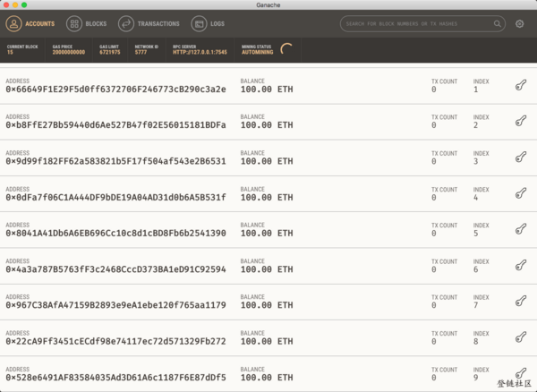The image size is (537, 392).
Task: Switch to the Blocks tab
Action: coord(86,23)
